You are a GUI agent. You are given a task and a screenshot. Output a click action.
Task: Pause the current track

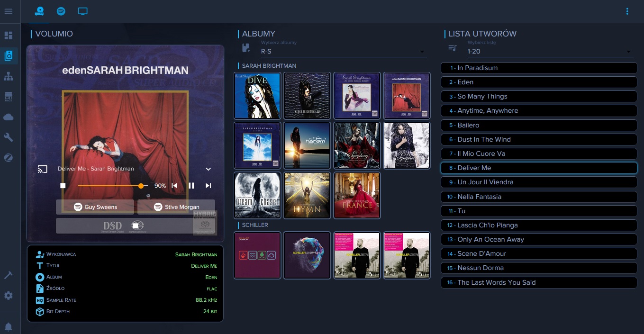(x=191, y=186)
